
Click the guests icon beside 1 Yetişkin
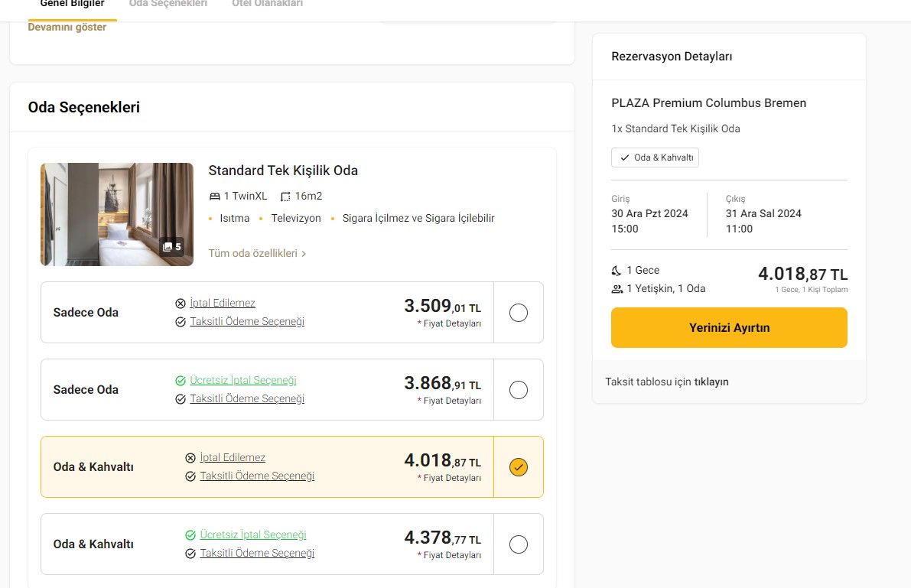coord(617,289)
